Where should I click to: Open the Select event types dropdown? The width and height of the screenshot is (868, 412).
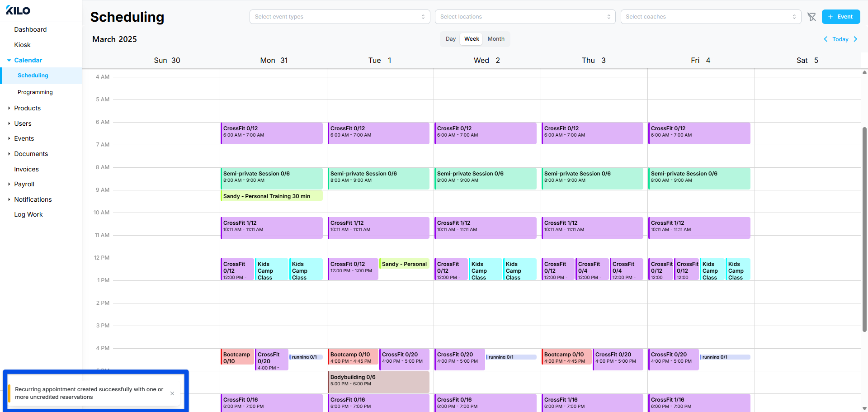340,17
